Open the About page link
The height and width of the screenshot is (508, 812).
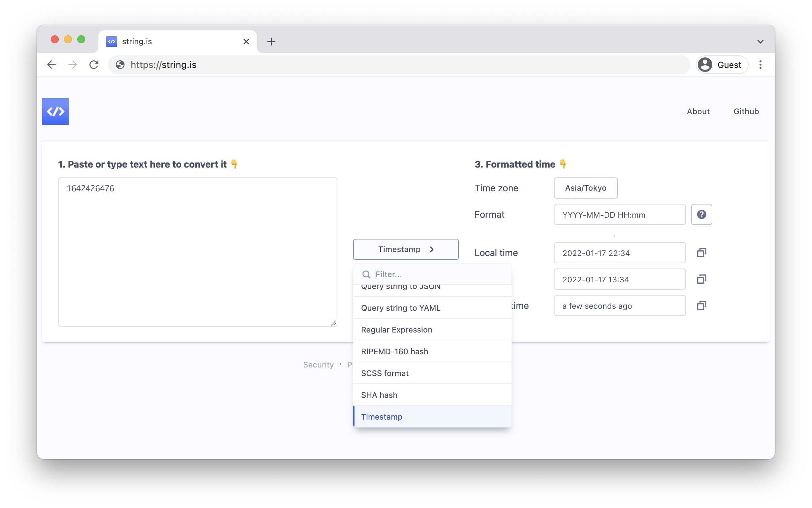pos(698,111)
